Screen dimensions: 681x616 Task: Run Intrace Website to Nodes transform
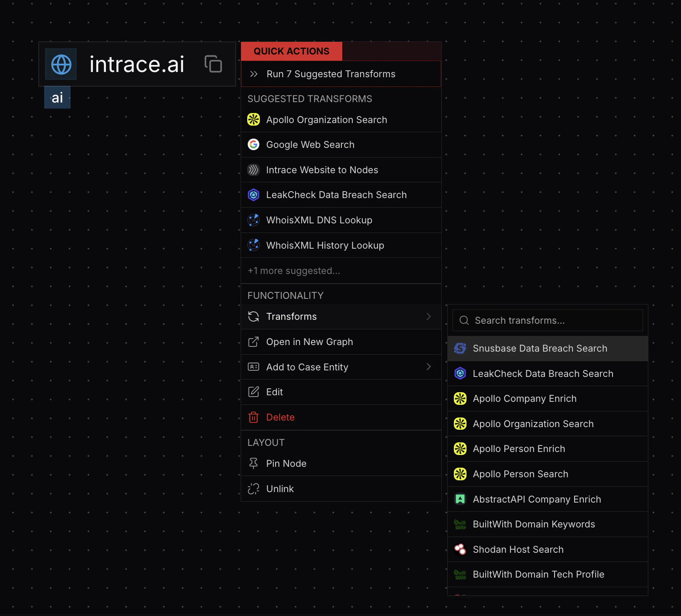pyautogui.click(x=341, y=170)
